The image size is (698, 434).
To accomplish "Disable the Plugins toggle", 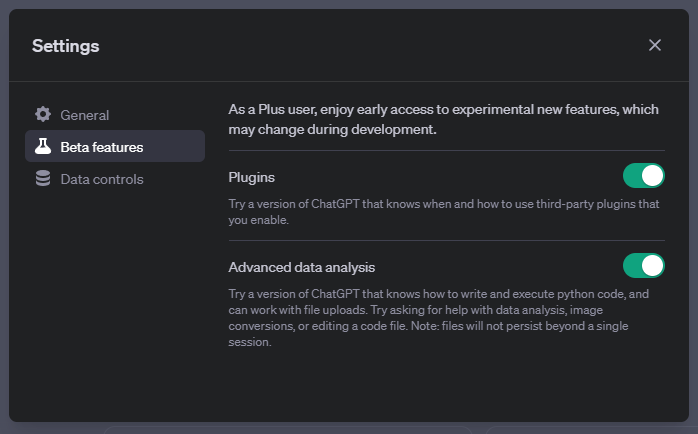I will tap(643, 176).
